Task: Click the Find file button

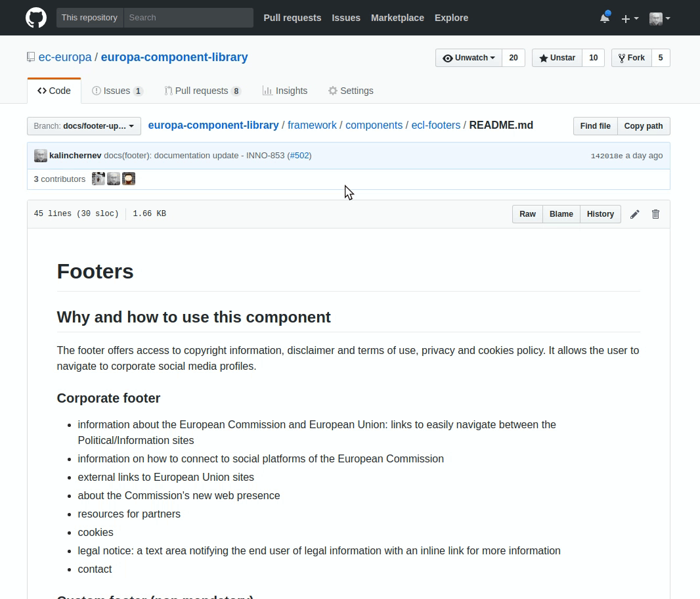Action: 595,126
